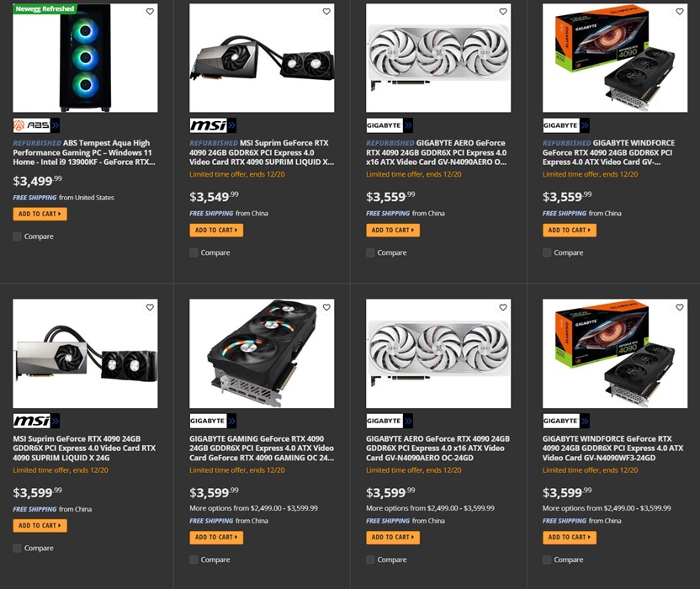
Task: Click the ABS Tempest Aqua PC tower image
Action: (85, 58)
